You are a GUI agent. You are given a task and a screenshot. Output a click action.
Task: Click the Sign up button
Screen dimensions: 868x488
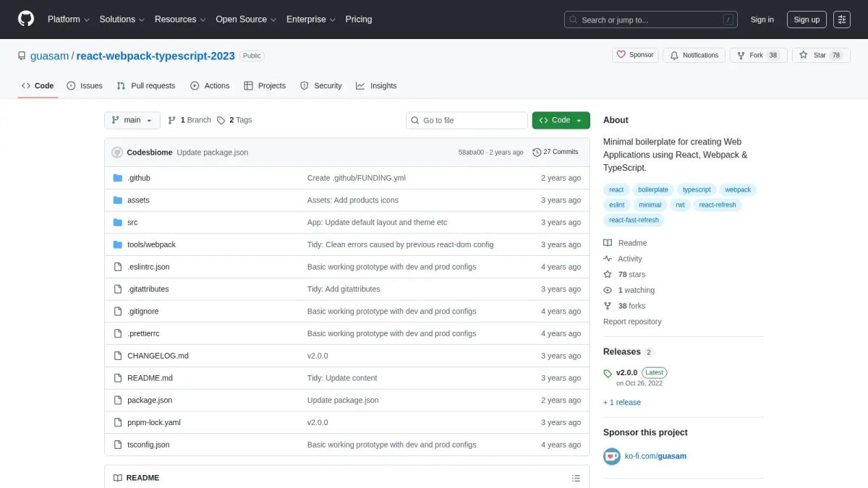(x=807, y=20)
